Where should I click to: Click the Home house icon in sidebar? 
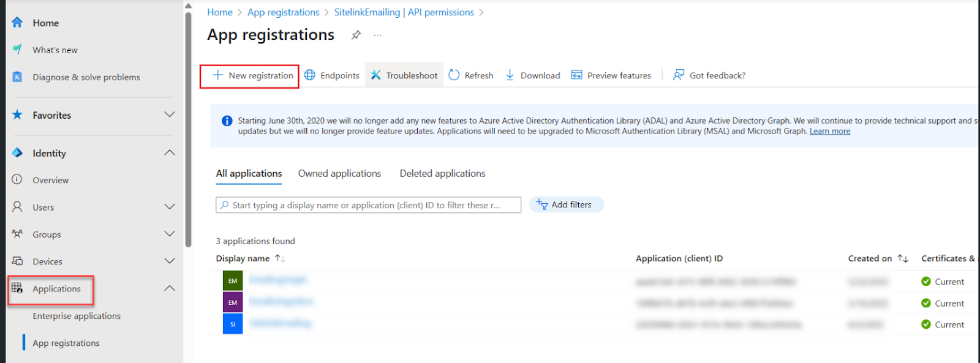17,23
